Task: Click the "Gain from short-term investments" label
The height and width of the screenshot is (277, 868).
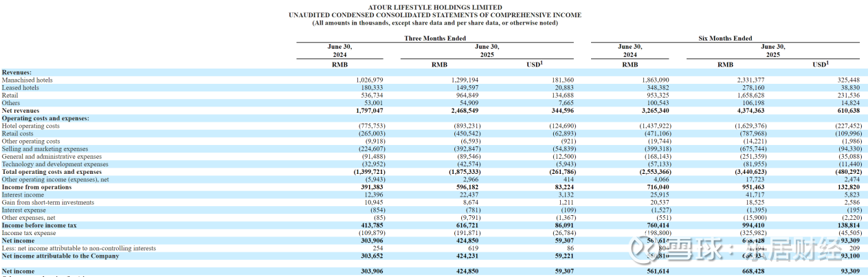Action: [48, 203]
